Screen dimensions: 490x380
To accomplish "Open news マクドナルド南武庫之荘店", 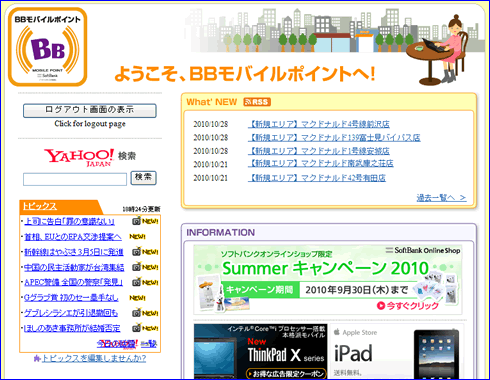I will click(321, 163).
